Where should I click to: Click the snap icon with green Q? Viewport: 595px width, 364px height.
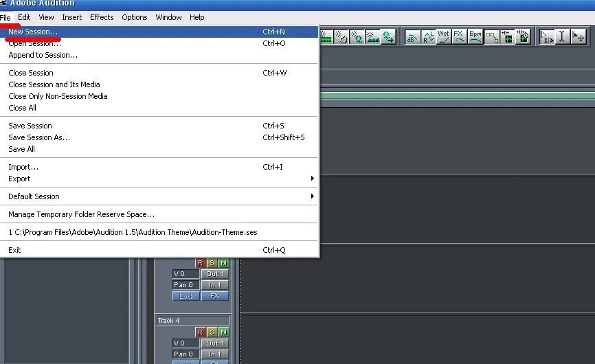[x=357, y=37]
